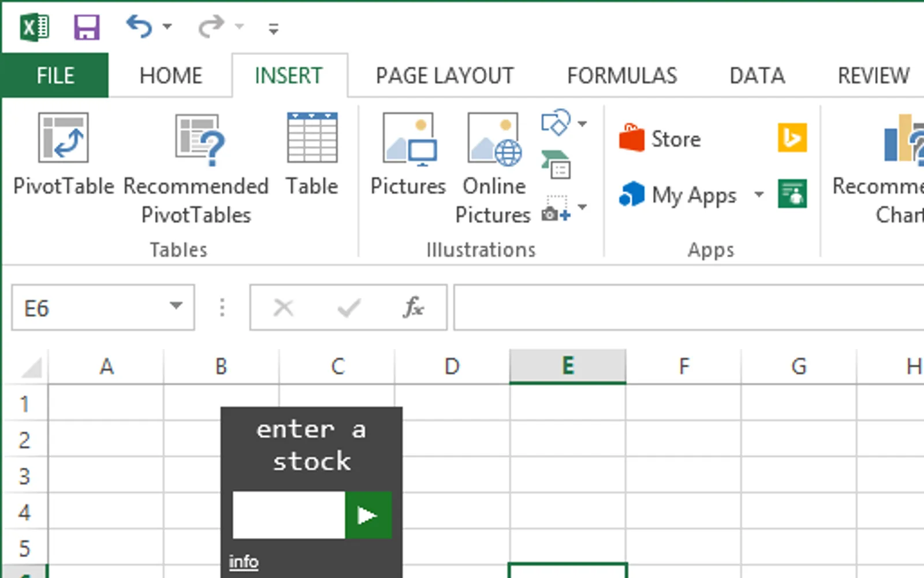Expand the My Apps dropdown arrow
Image resolution: width=924 pixels, height=578 pixels.
tap(759, 194)
